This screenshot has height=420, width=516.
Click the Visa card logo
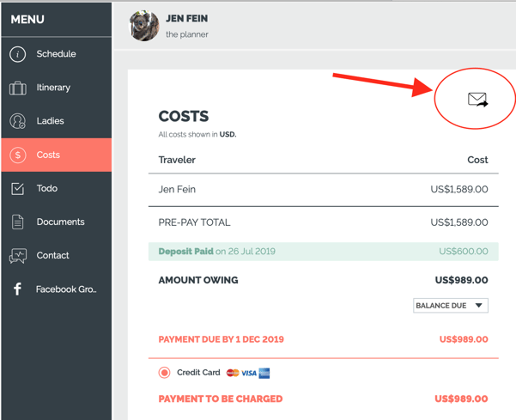click(x=249, y=374)
